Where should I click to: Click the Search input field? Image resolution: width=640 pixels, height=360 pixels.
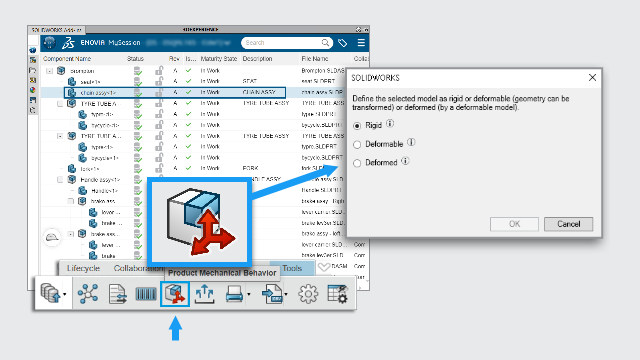pyautogui.click(x=282, y=43)
